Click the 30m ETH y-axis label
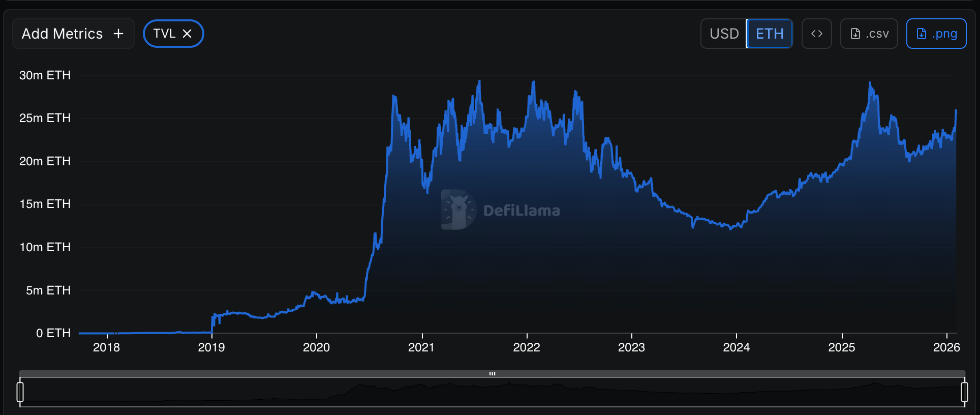 click(45, 75)
